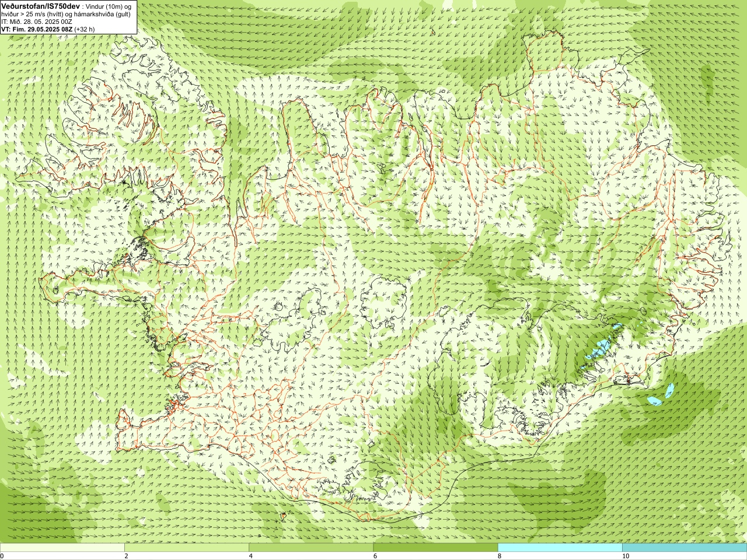
Task: Click the '10' label under the color scale
Action: (625, 556)
